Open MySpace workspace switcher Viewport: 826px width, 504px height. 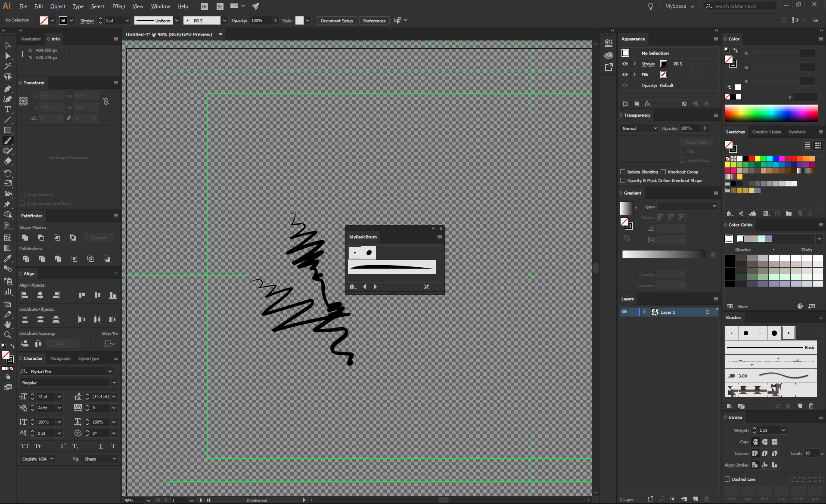click(x=680, y=6)
